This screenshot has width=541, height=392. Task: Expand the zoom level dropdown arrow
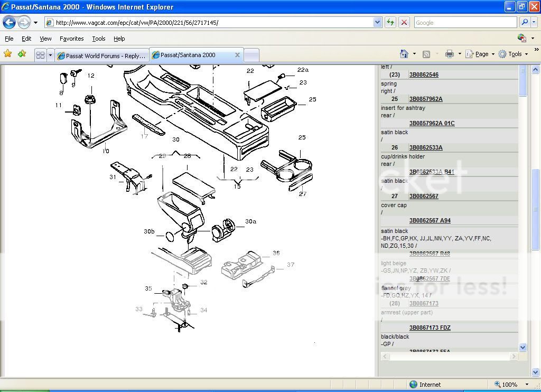click(x=526, y=385)
